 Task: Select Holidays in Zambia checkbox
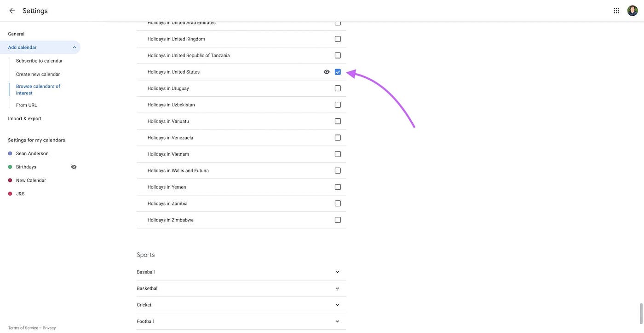coord(338,204)
